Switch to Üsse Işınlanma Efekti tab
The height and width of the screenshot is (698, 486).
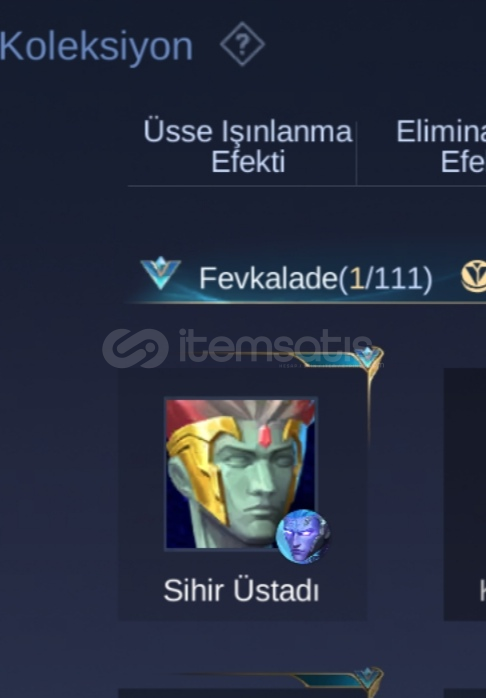(x=247, y=146)
